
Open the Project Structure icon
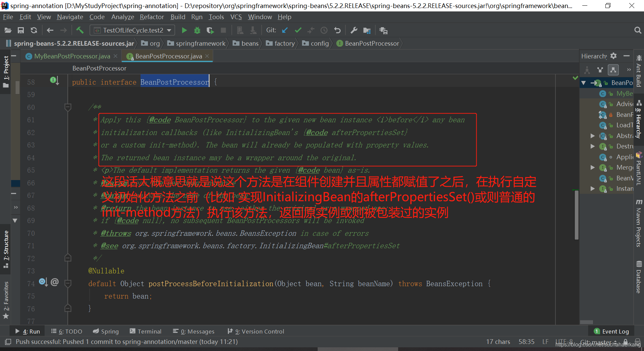click(x=367, y=31)
